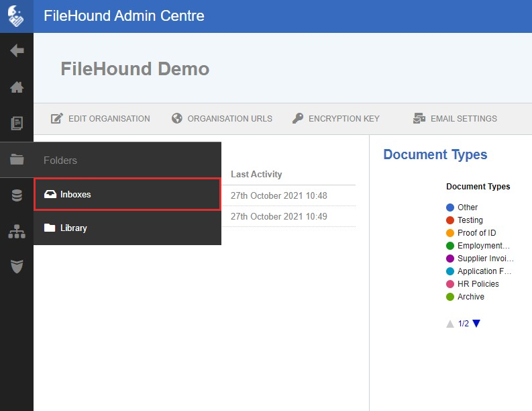Toggle the Other legend swatch
This screenshot has height=411, width=532.
(450, 208)
